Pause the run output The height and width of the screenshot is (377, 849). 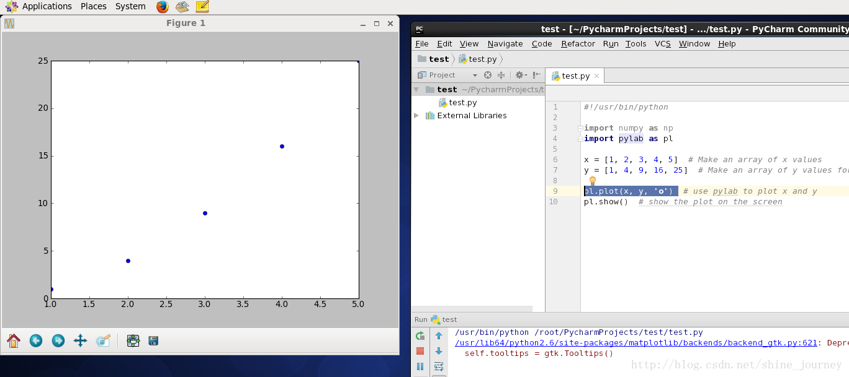click(x=420, y=367)
